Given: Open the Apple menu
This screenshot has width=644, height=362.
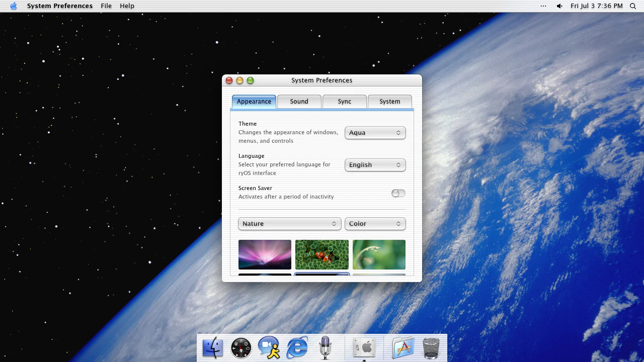Looking at the screenshot, I should point(14,6).
